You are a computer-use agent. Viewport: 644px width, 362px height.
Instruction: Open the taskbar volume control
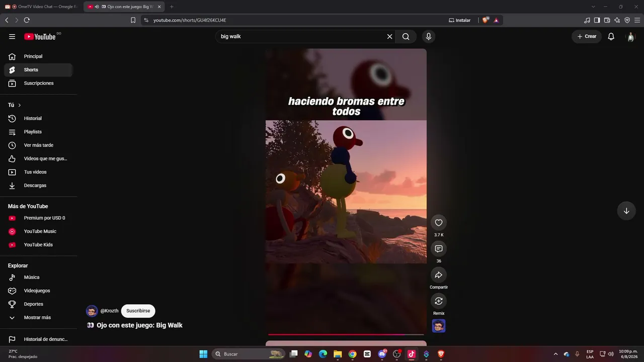click(x=611, y=354)
